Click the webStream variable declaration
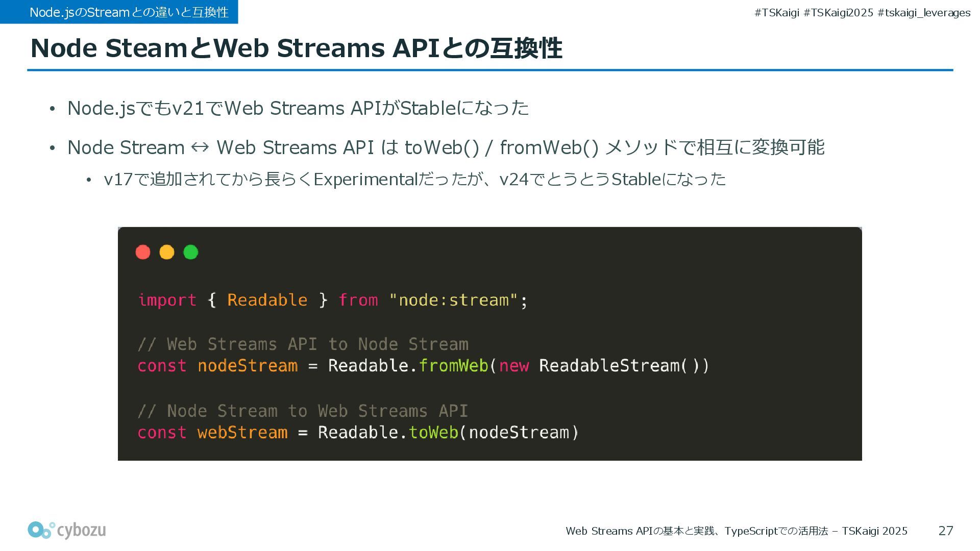 click(x=242, y=433)
